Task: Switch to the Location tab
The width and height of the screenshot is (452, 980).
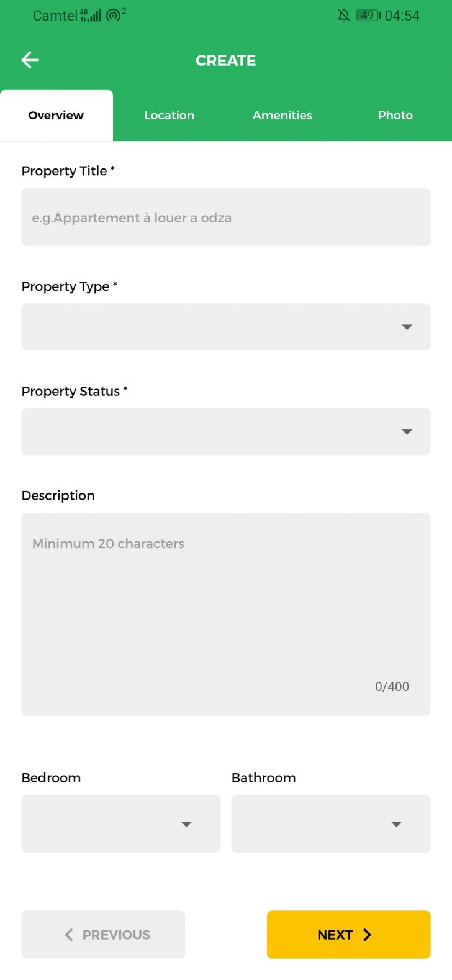Action: [169, 116]
